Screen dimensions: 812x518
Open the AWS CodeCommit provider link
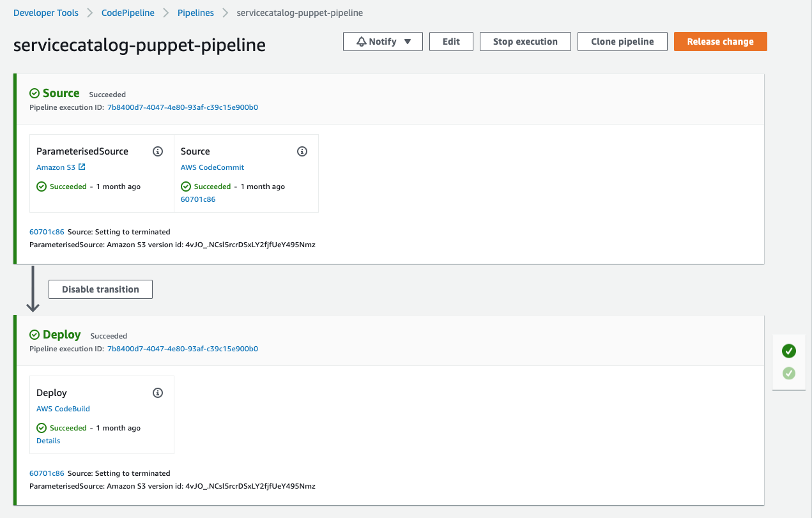click(212, 167)
